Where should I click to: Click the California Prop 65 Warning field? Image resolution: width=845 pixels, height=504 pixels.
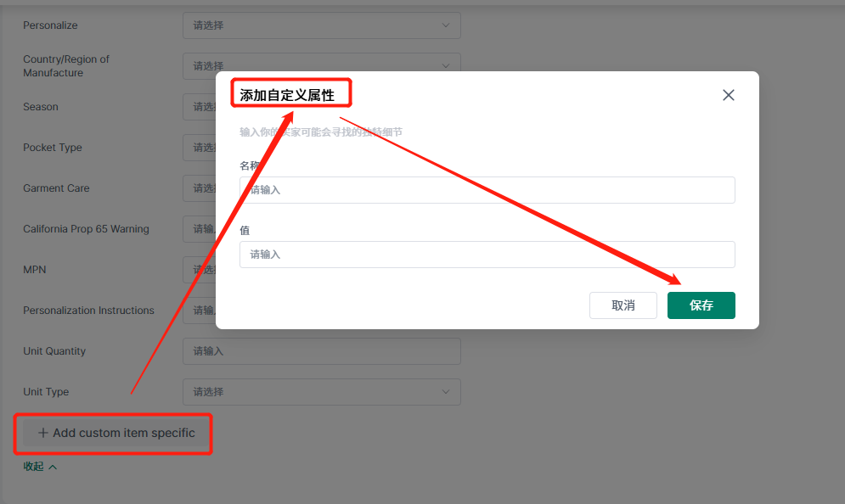click(200, 229)
